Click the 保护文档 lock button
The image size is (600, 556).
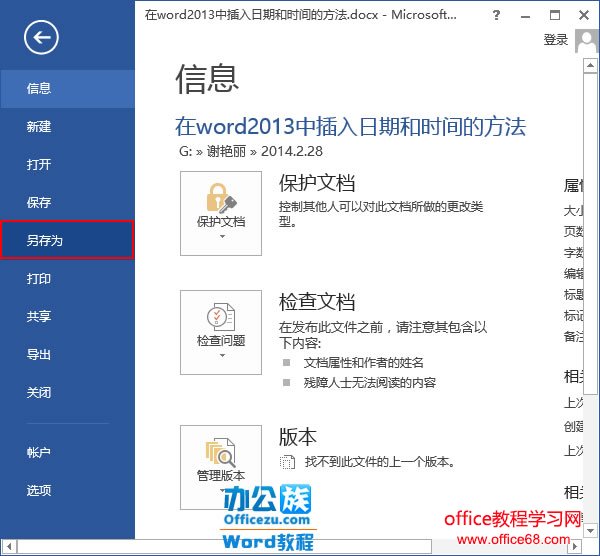221,213
